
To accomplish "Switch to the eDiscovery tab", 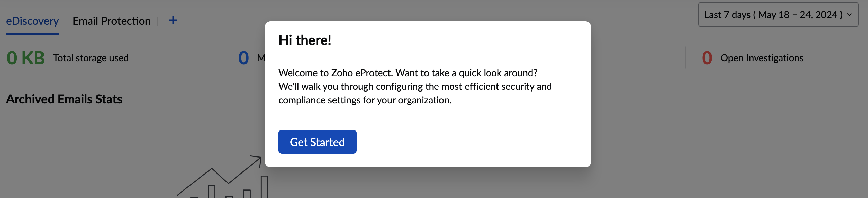I will [33, 21].
